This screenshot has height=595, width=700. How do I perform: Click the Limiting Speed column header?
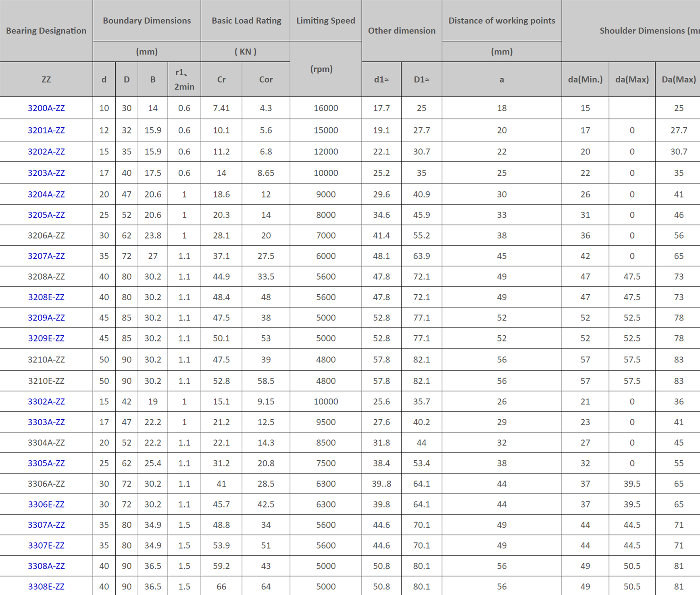pyautogui.click(x=325, y=21)
